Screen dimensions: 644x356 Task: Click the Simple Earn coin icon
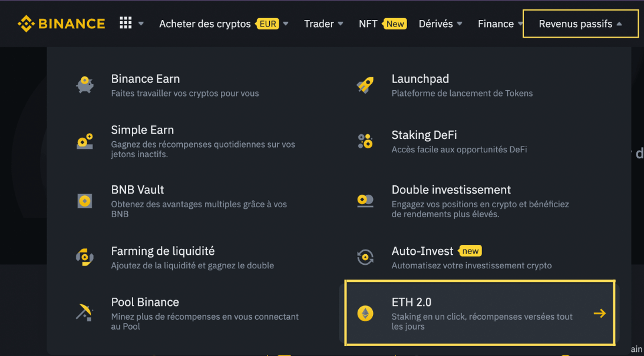(85, 141)
